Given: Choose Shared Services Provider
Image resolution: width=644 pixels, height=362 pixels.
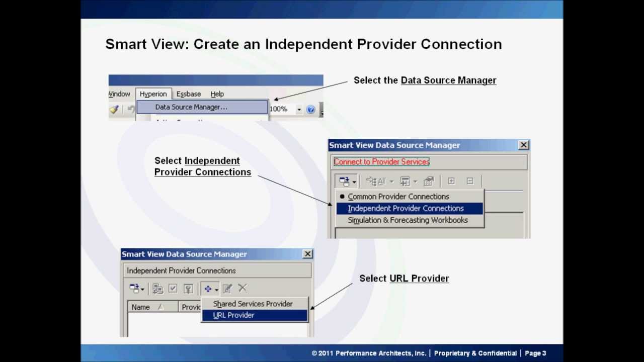Looking at the screenshot, I should click(255, 304).
